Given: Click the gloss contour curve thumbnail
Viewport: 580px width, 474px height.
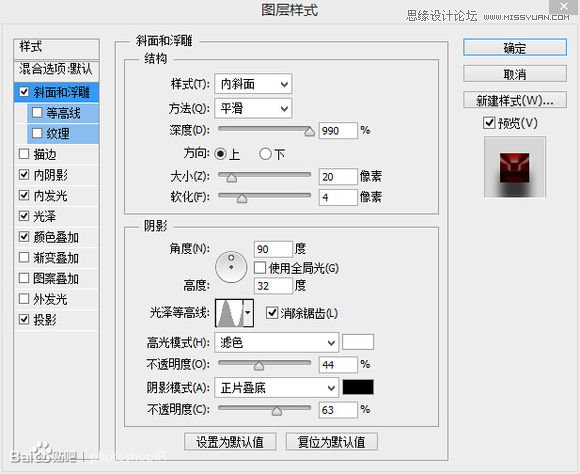Looking at the screenshot, I should click(x=229, y=313).
